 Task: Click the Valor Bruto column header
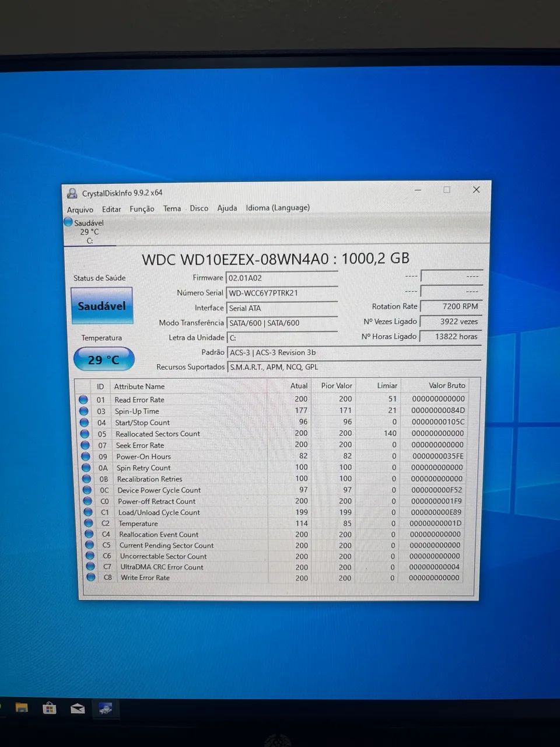click(447, 385)
